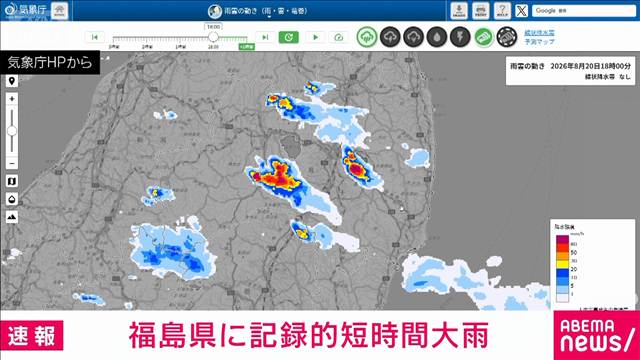Toggle the water droplet layer button
The image size is (640, 360).
pyautogui.click(x=437, y=37)
